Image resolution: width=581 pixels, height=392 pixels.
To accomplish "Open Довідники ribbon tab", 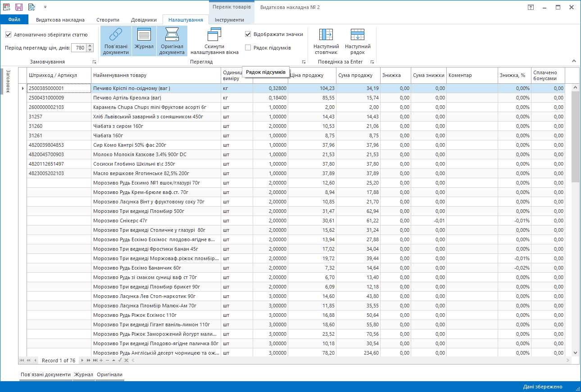I will coord(144,20).
